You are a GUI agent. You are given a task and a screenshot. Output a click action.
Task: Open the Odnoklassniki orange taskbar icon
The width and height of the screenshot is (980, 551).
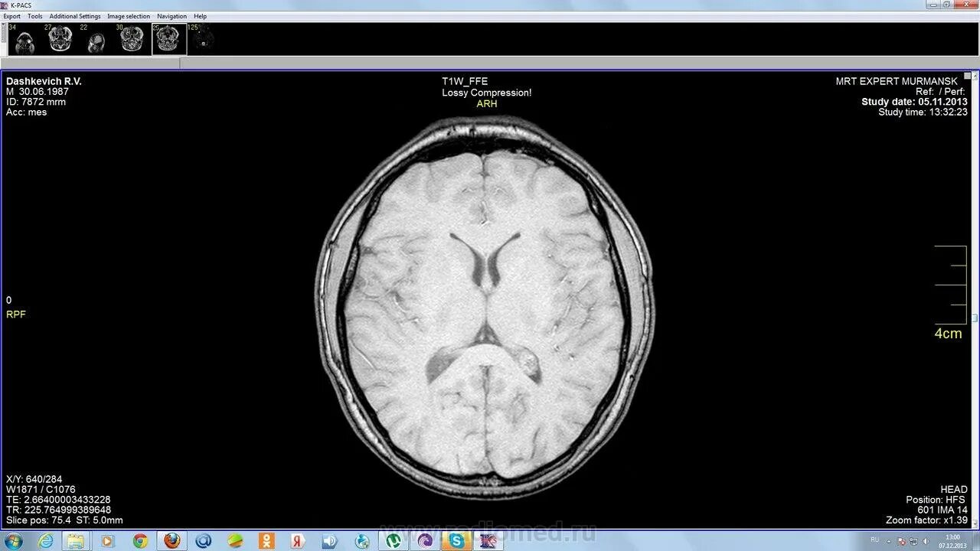tap(266, 541)
